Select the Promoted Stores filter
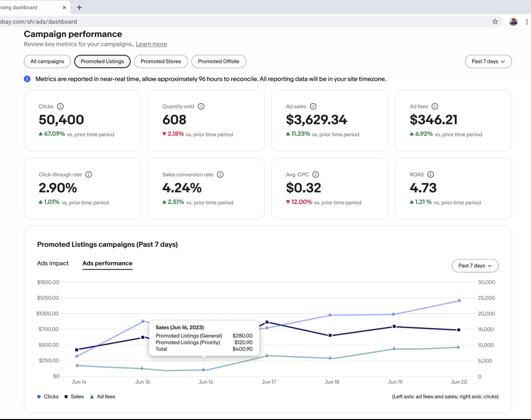 (x=161, y=61)
